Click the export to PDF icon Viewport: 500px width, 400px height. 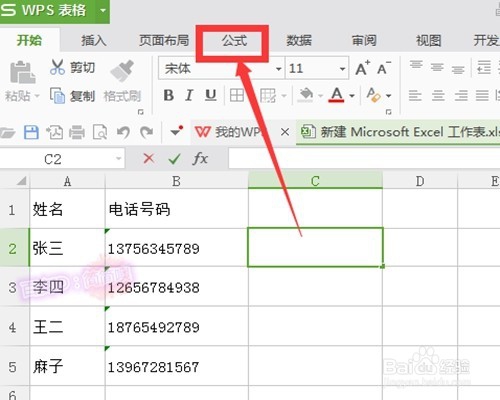coord(54,132)
